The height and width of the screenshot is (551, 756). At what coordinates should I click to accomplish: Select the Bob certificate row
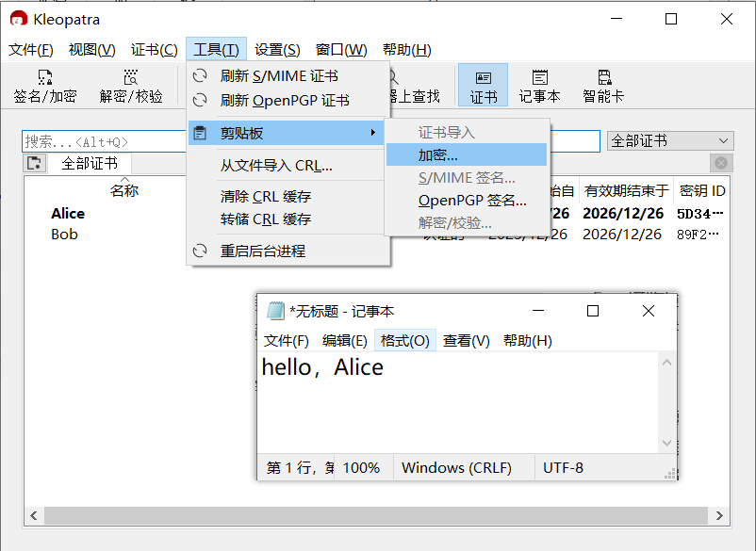coord(65,235)
